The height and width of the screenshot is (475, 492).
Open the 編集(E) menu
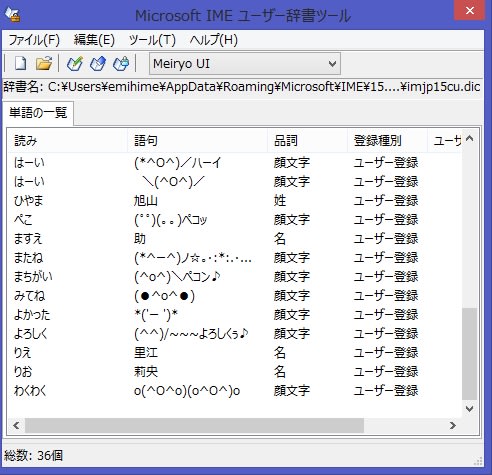pyautogui.click(x=94, y=40)
